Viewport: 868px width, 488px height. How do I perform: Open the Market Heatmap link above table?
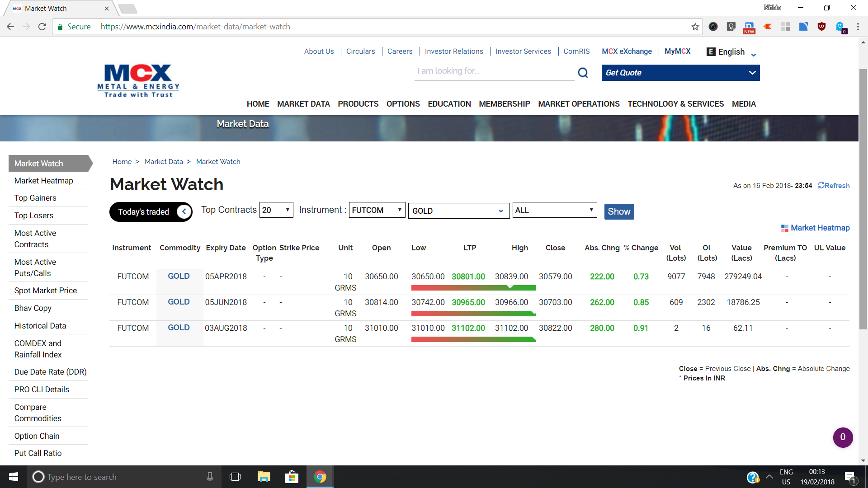(x=820, y=228)
